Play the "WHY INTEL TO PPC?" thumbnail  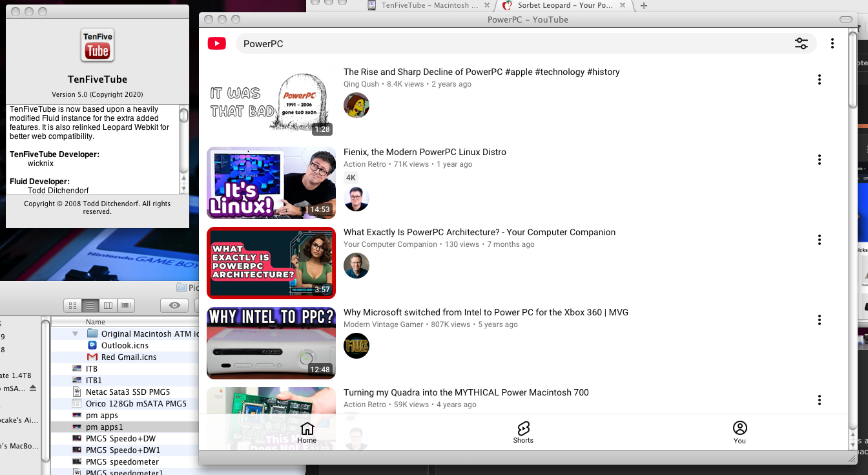(271, 343)
